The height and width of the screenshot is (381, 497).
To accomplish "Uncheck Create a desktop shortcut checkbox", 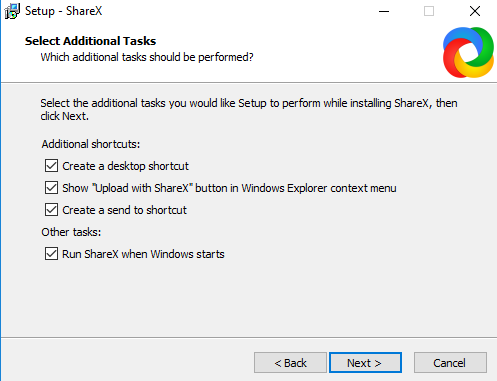I will click(51, 166).
